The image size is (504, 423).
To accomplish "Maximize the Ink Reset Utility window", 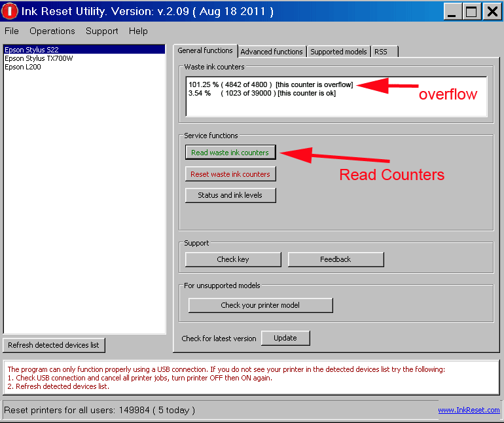I will point(471,12).
